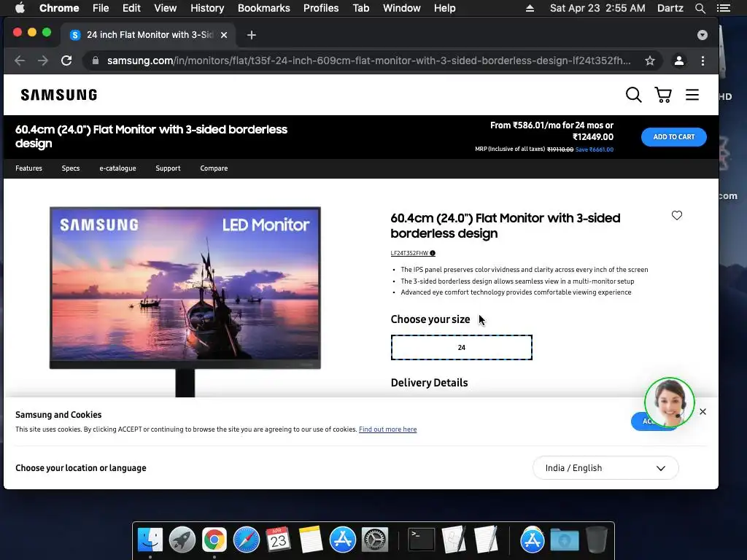Viewport: 747px width, 560px height.
Task: Click the info icon next to LF24T352FHW
Action: click(433, 253)
